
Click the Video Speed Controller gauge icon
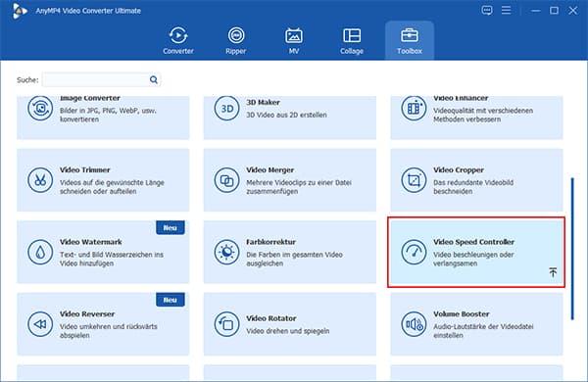[414, 252]
